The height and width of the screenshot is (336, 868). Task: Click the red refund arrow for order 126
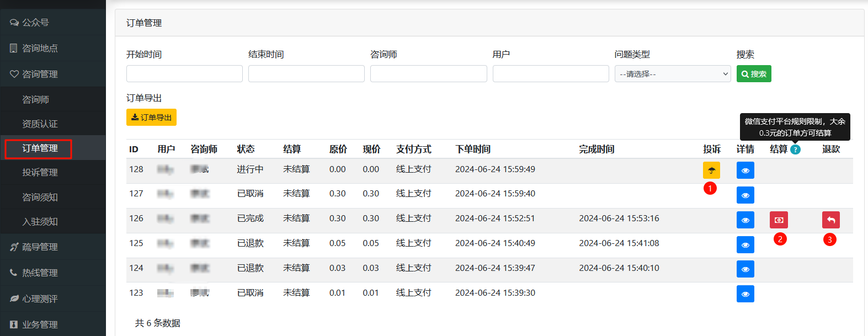click(x=830, y=220)
